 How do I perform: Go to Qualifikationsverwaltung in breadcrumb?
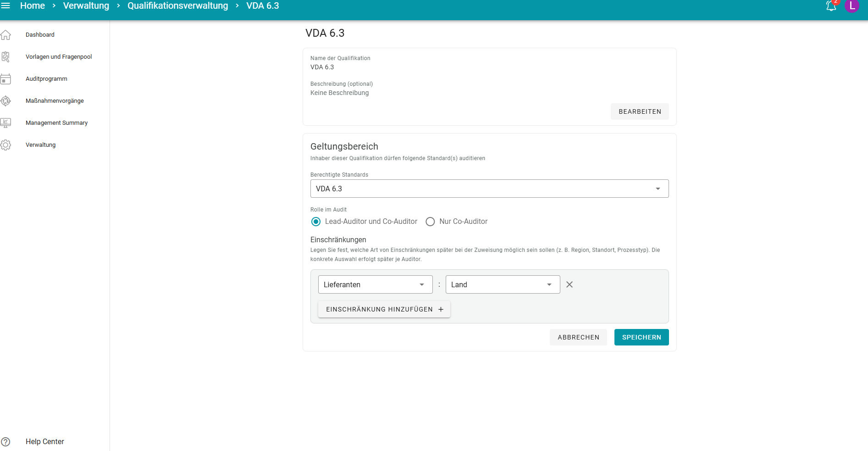[x=177, y=6]
